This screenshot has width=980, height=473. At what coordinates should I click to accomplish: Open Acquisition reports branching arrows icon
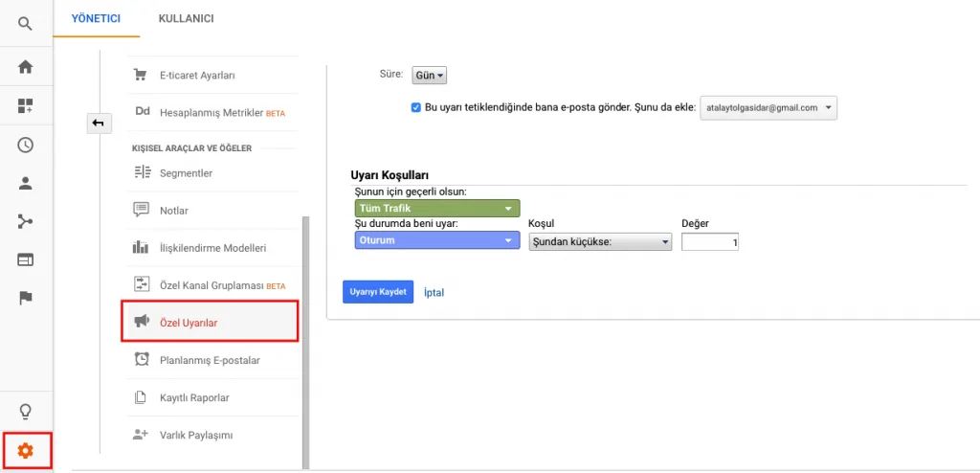point(25,221)
